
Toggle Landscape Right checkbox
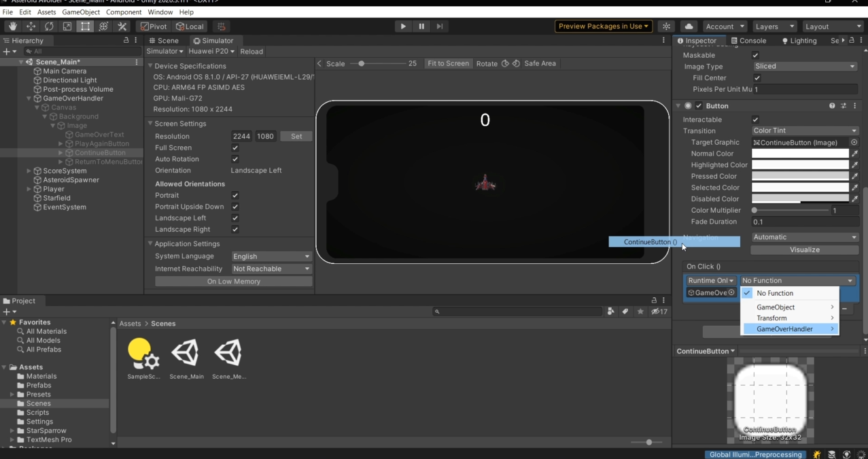[x=235, y=229]
